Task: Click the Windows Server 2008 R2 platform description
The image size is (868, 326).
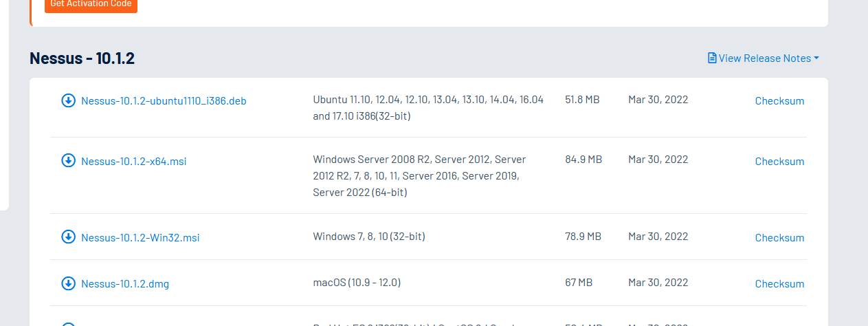Action: point(419,176)
